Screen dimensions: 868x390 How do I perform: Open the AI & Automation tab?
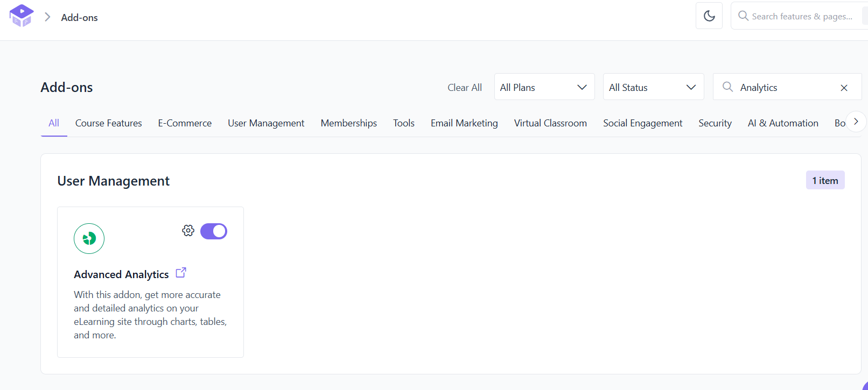click(783, 123)
